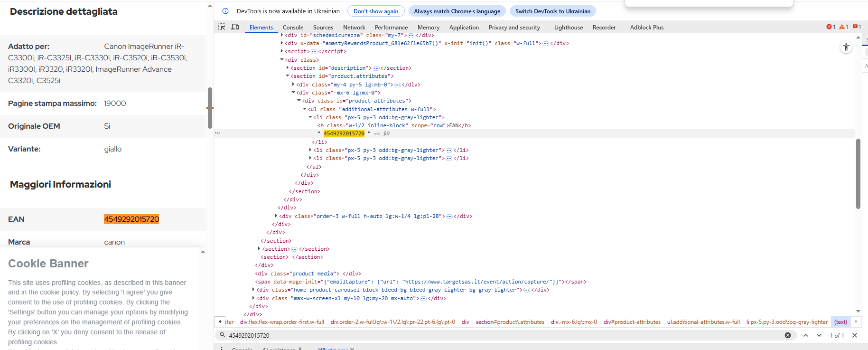Click breadcrumb section#product\.attributes

510,322
